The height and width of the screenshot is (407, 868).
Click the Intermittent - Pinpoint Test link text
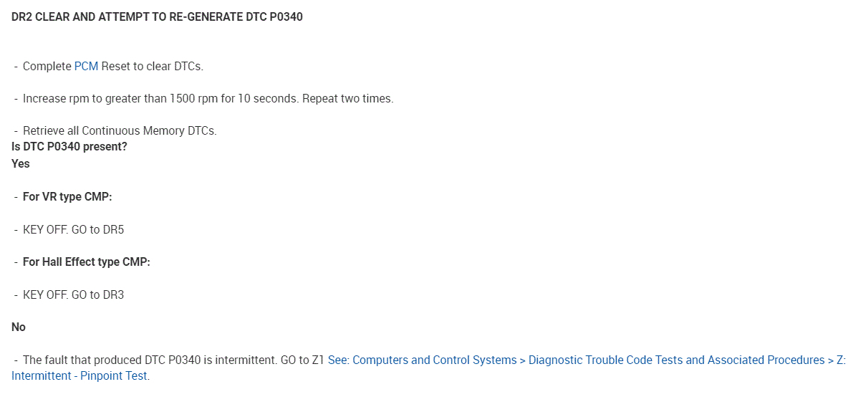coord(80,375)
